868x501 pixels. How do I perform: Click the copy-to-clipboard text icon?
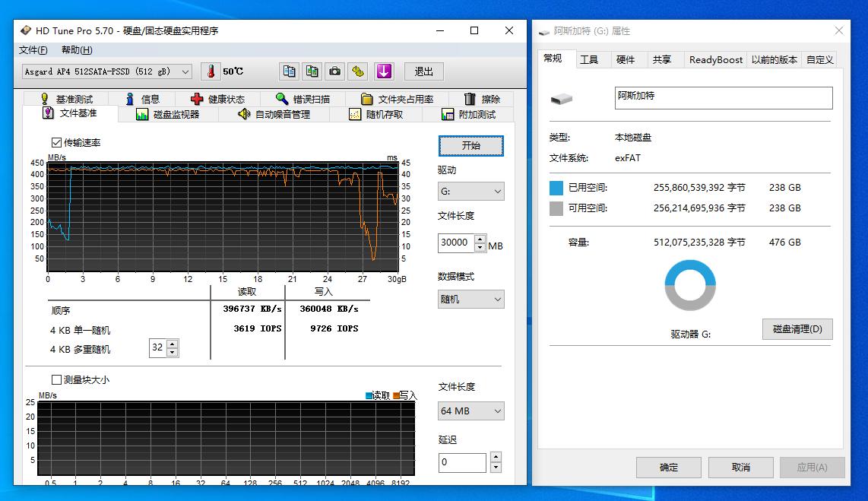click(289, 71)
